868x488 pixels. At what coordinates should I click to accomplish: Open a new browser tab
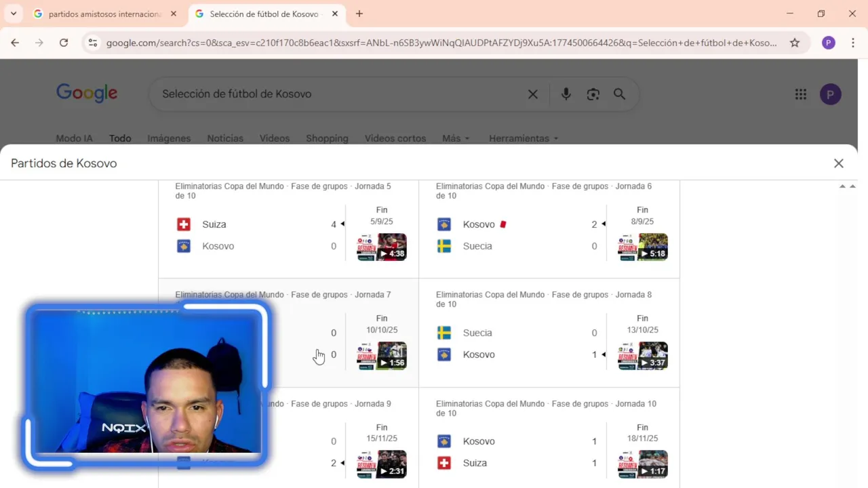click(x=359, y=14)
